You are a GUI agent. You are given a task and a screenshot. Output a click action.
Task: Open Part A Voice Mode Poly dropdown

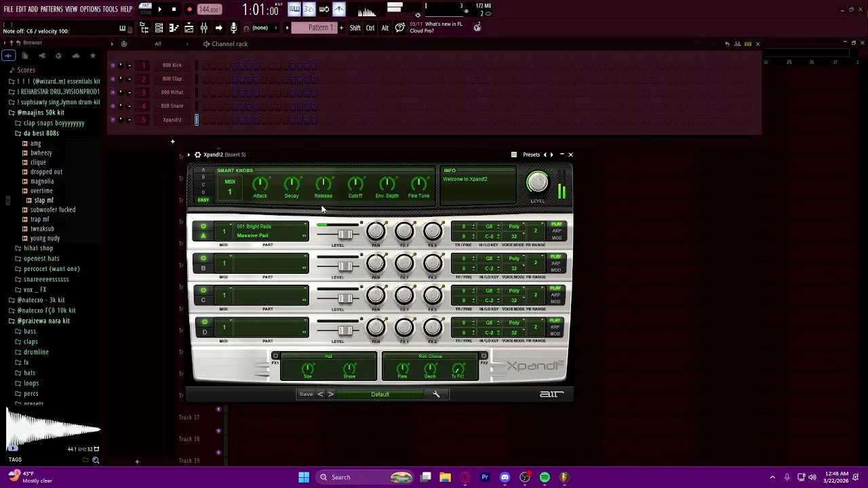(514, 226)
